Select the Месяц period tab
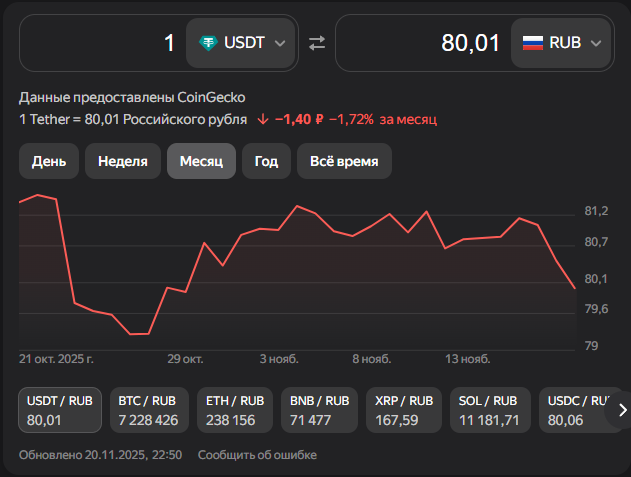Image resolution: width=631 pixels, height=477 pixels. tap(201, 161)
